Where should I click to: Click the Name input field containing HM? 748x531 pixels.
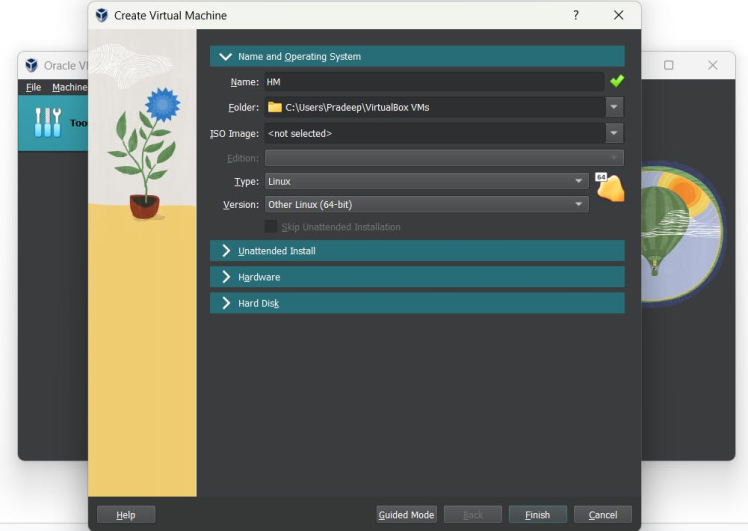click(x=435, y=82)
